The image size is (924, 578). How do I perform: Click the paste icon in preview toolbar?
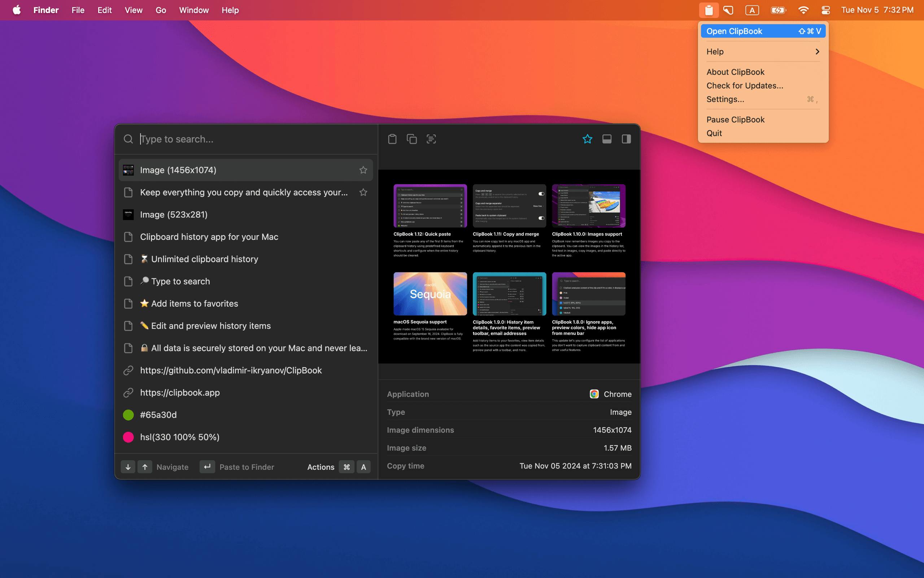pyautogui.click(x=392, y=139)
